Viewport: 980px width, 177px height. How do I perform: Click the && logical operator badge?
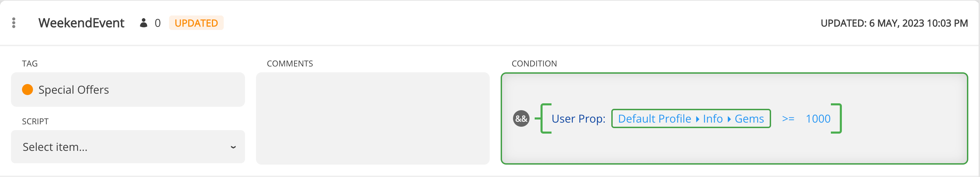point(521,119)
